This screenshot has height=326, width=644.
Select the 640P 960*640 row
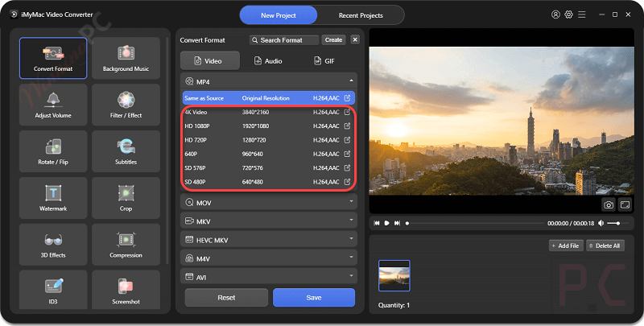pos(269,154)
